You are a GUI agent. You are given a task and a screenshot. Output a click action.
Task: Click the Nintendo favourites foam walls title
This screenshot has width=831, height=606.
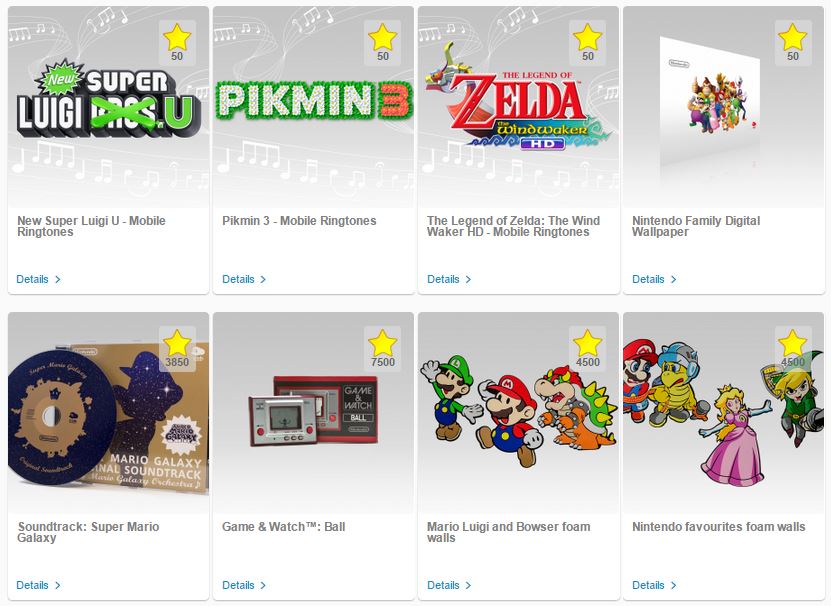718,527
